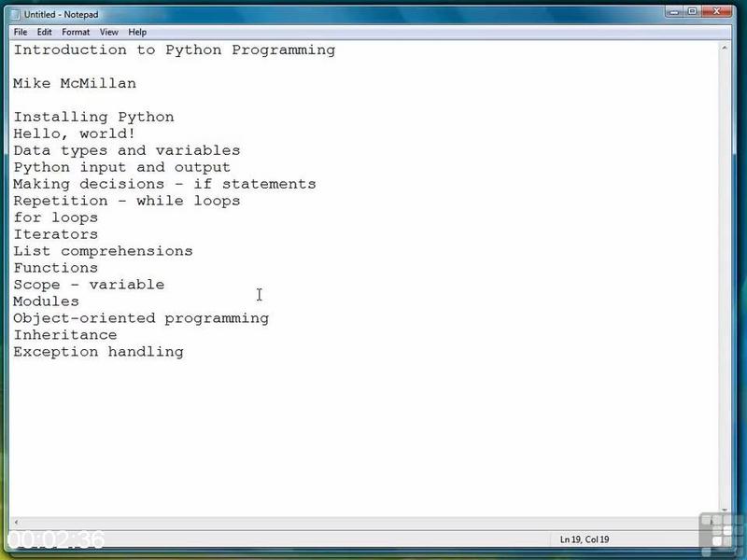Click the 'Hello, world!' line
The image size is (747, 560).
tap(75, 133)
